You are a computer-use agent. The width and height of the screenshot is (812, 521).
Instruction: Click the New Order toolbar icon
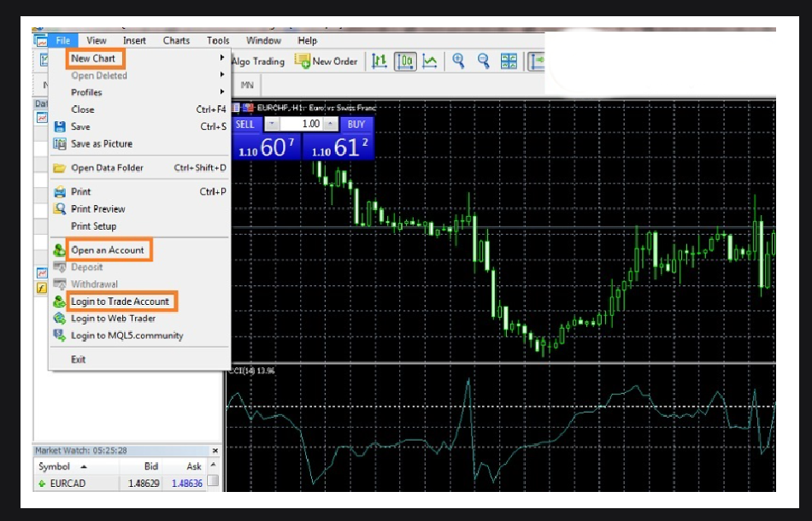(x=302, y=61)
